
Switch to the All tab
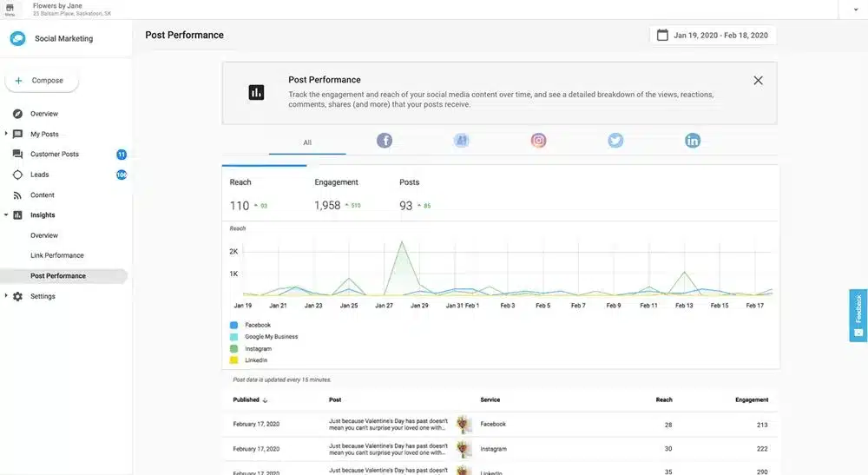click(307, 142)
